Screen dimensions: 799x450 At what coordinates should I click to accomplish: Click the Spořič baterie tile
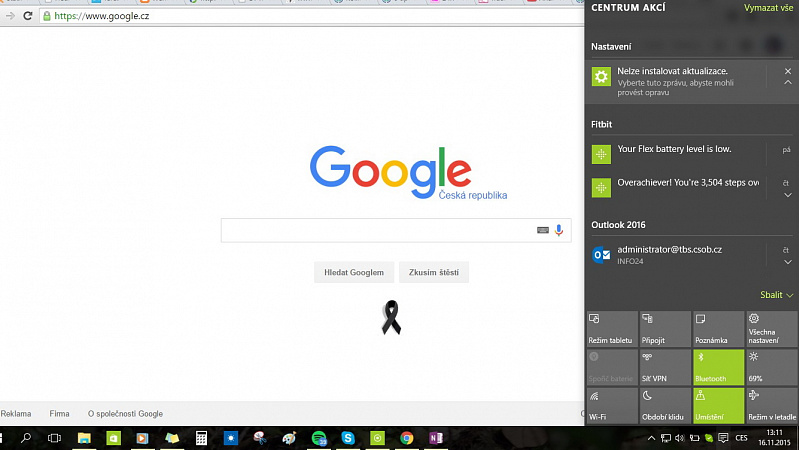click(x=611, y=367)
